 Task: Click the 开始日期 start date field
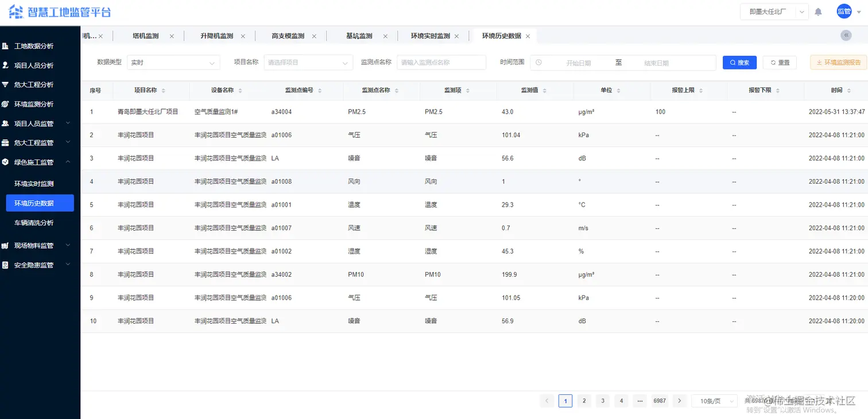(x=578, y=63)
